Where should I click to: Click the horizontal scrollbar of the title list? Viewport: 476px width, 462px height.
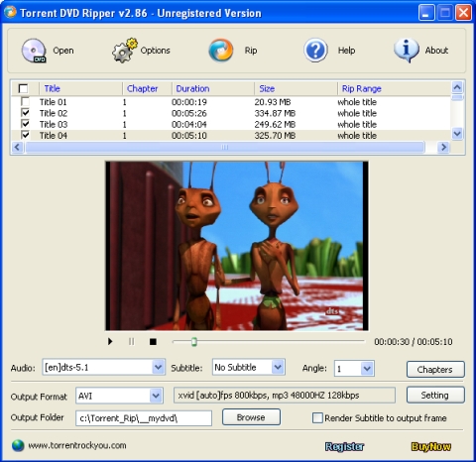225,147
